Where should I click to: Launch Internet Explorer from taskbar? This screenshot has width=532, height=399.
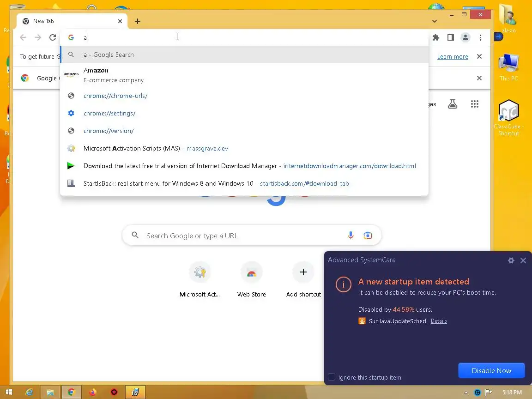30,392
